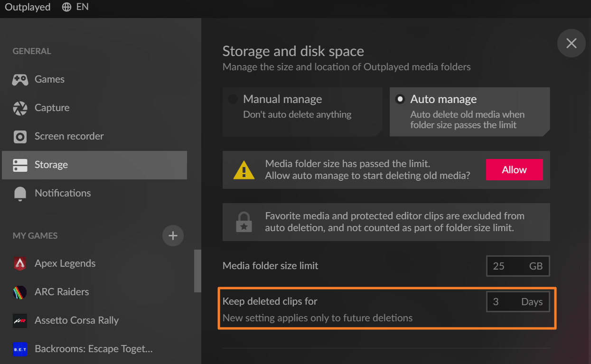Click 'Media folder size has passed the limit' message
Screen dimensions: 591x364
pos(347,164)
